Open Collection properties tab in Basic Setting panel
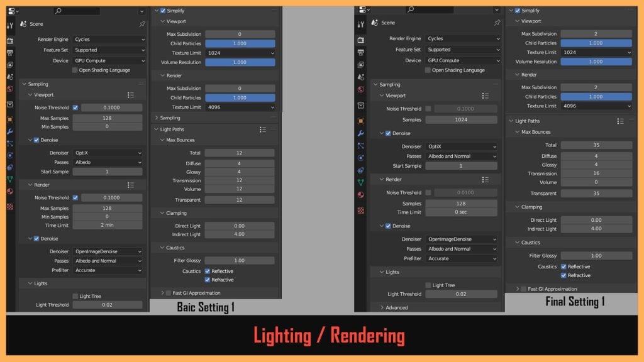This screenshot has height=362, width=644. (x=10, y=105)
